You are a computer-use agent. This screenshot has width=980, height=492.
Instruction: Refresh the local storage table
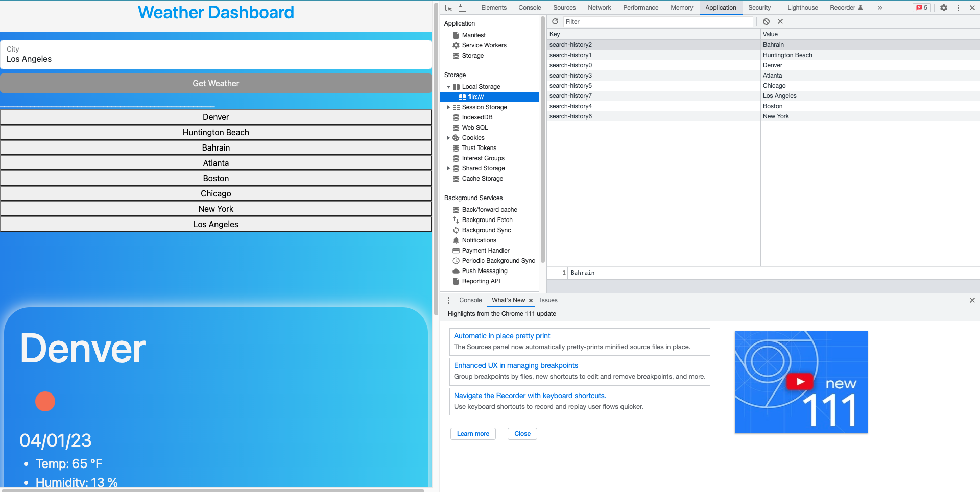pos(555,21)
